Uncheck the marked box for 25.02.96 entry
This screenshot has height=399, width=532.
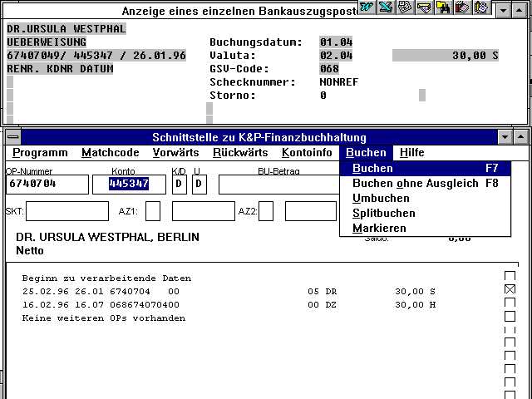click(x=510, y=290)
